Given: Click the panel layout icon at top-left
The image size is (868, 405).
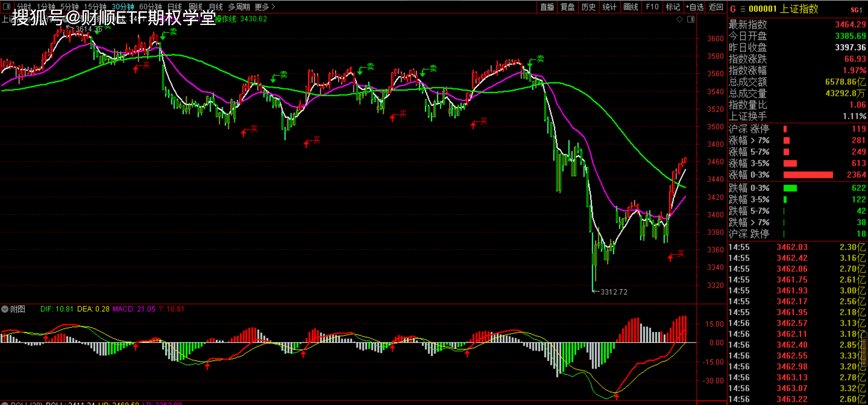Looking at the screenshot, I should [x=6, y=6].
